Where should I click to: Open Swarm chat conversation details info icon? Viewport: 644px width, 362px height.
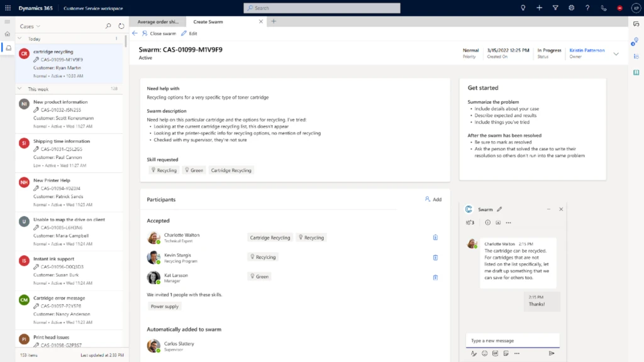click(x=487, y=222)
